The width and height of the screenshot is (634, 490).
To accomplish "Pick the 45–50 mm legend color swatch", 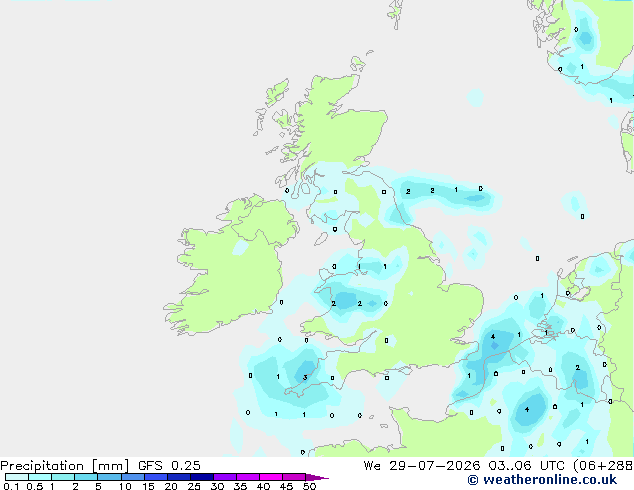I will click(294, 477).
